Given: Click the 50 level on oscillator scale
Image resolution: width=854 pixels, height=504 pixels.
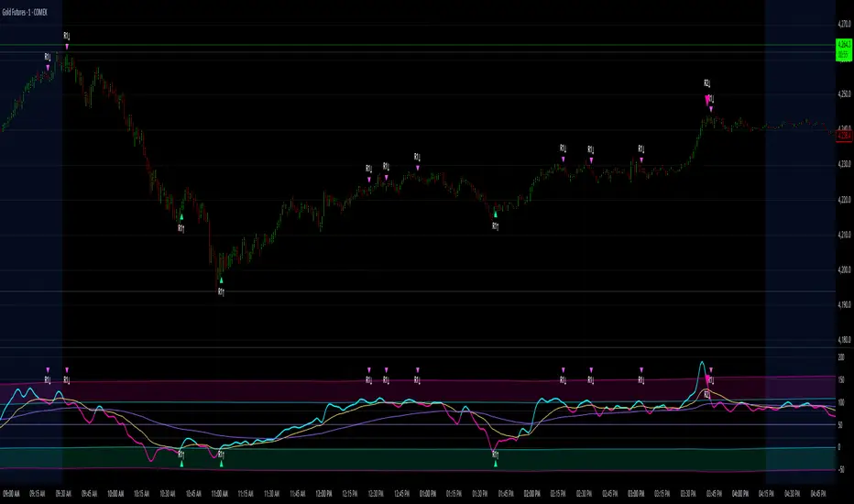Looking at the screenshot, I should pos(840,425).
